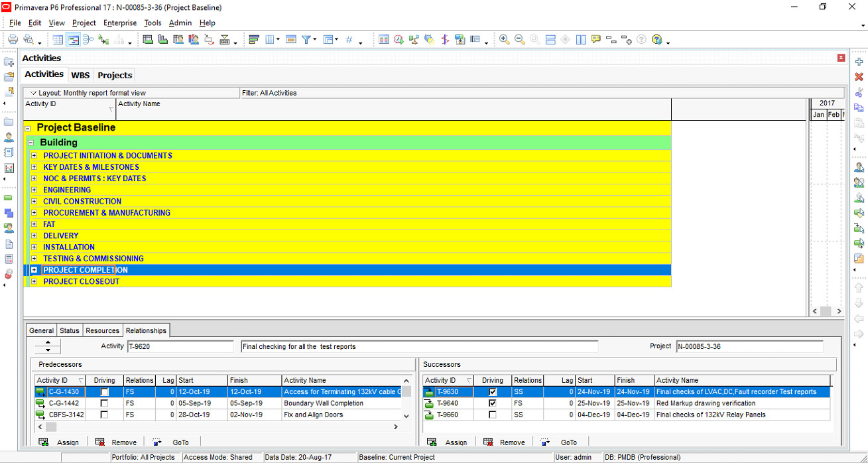Switch to the Resources detail tab
This screenshot has height=463, width=868.
[x=102, y=330]
